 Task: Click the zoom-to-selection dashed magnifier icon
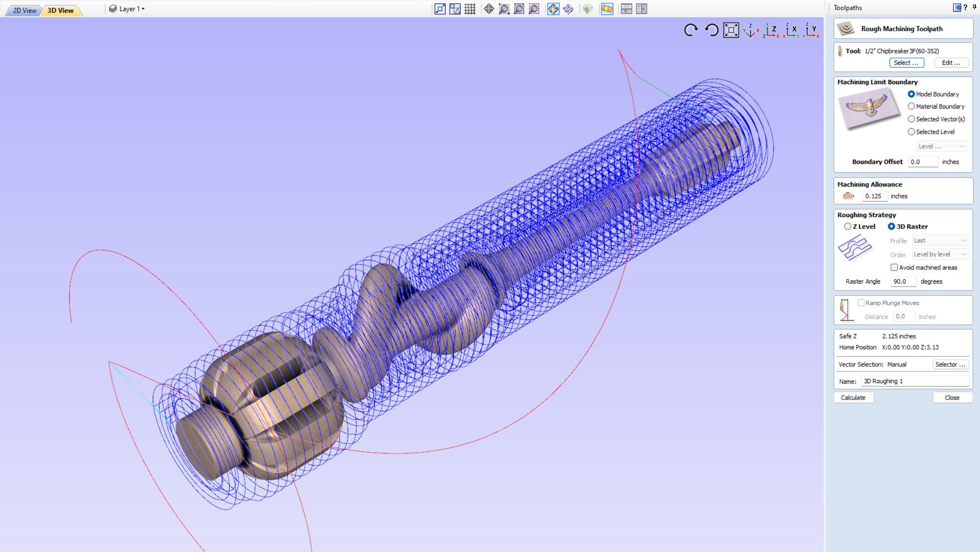[534, 9]
